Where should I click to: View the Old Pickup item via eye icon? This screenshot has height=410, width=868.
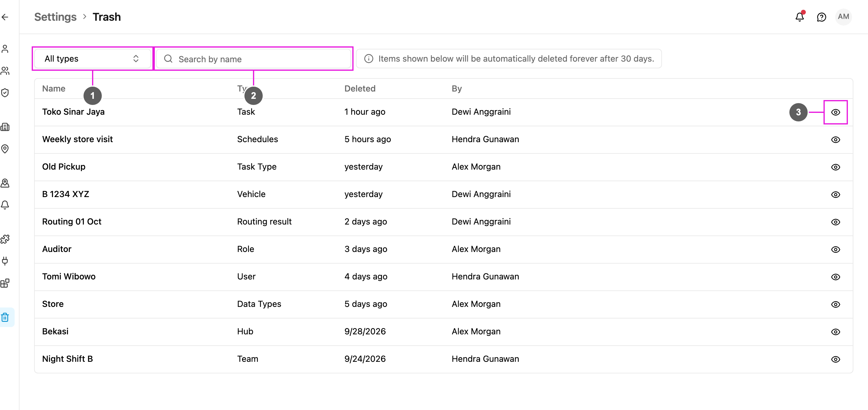tap(835, 167)
